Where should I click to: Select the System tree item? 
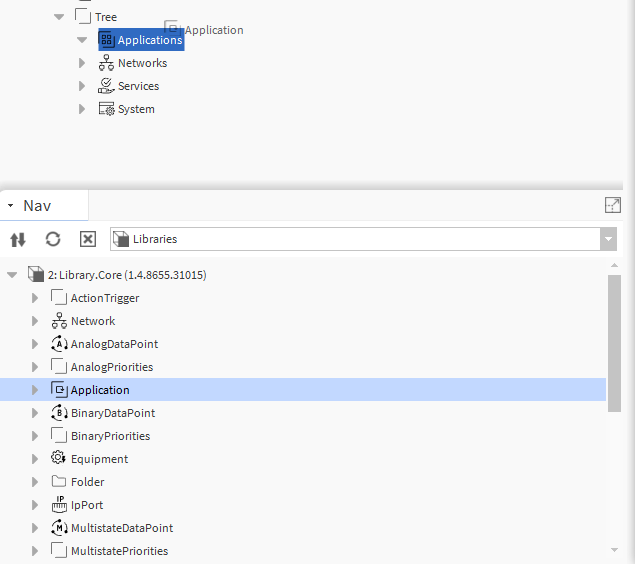(x=135, y=109)
